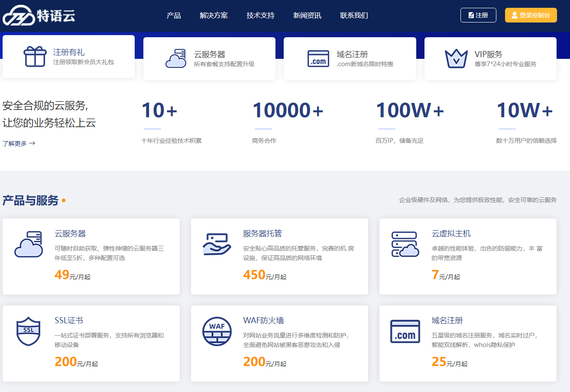Viewport: 570px width, 392px height.
Task: Click the cloud server icon in products 云服务器 card
Action: pos(29,244)
